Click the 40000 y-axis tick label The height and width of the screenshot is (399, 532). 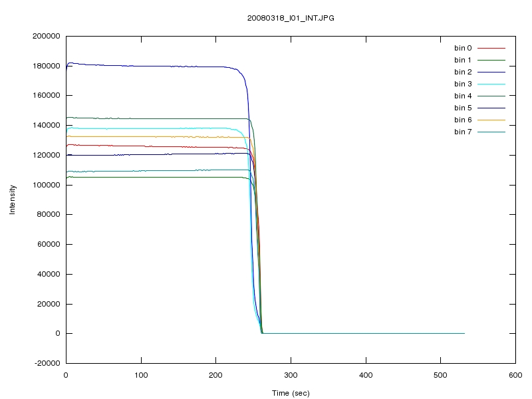click(x=49, y=274)
